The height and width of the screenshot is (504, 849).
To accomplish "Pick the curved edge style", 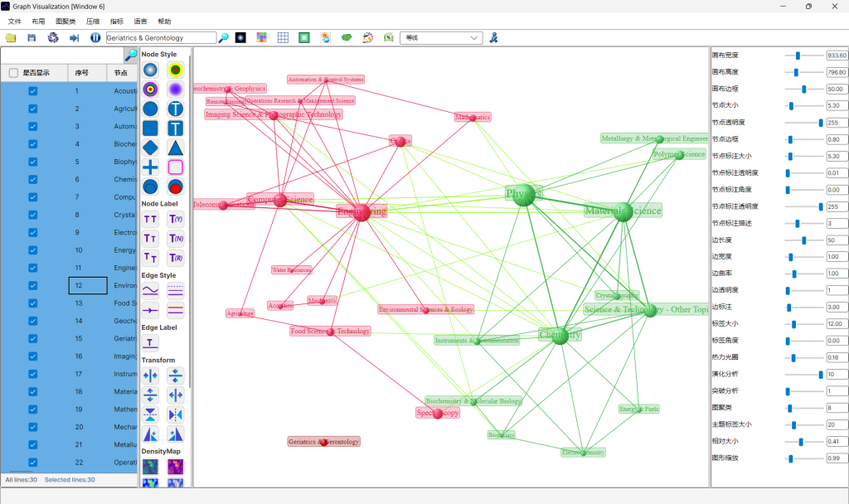I will coord(150,290).
